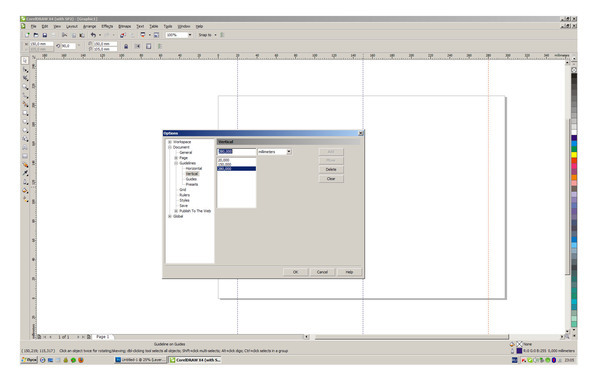600x380 pixels.
Task: Select the Pick tool in toolbox
Action: pos(25,61)
